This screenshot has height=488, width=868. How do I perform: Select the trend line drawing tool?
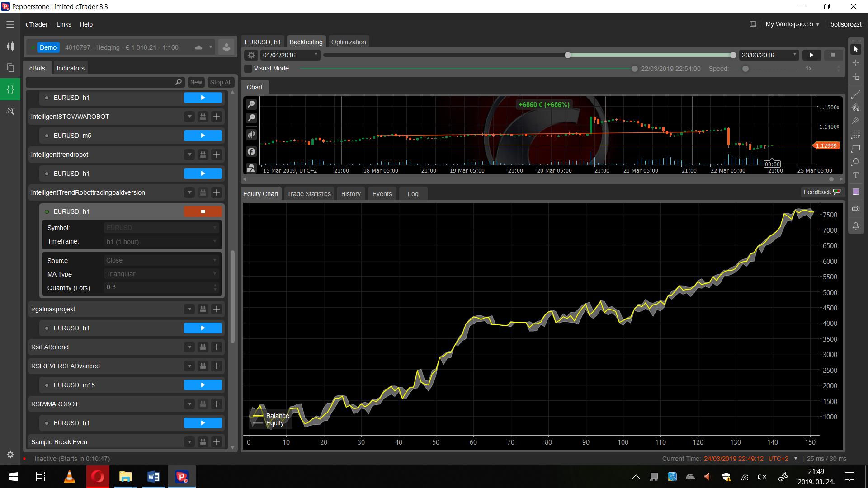pos(856,94)
